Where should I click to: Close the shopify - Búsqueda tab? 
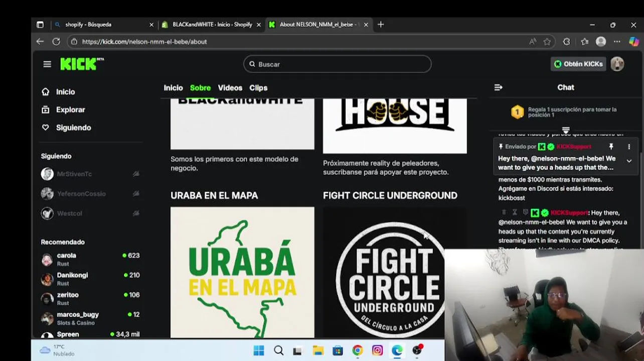click(x=151, y=25)
